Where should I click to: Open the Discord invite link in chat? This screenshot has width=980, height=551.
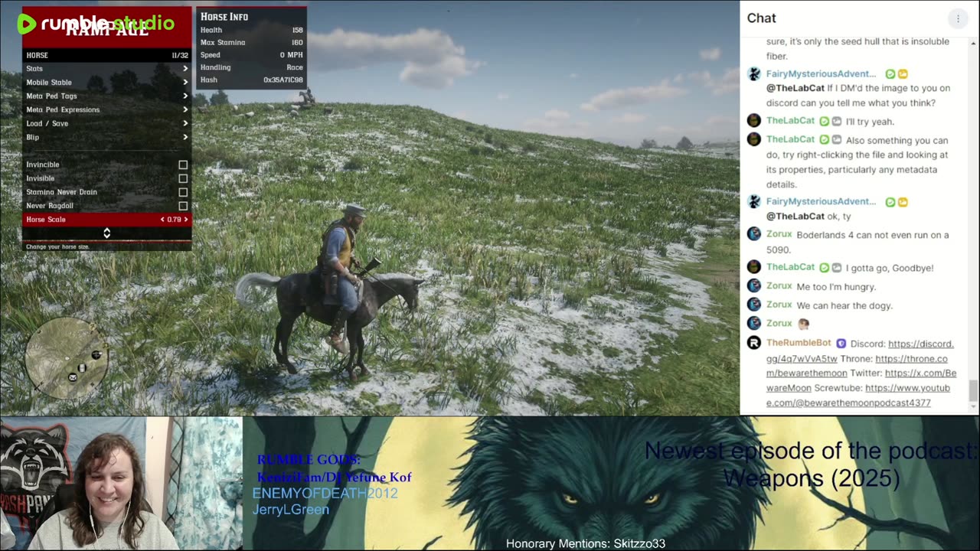[x=860, y=351]
